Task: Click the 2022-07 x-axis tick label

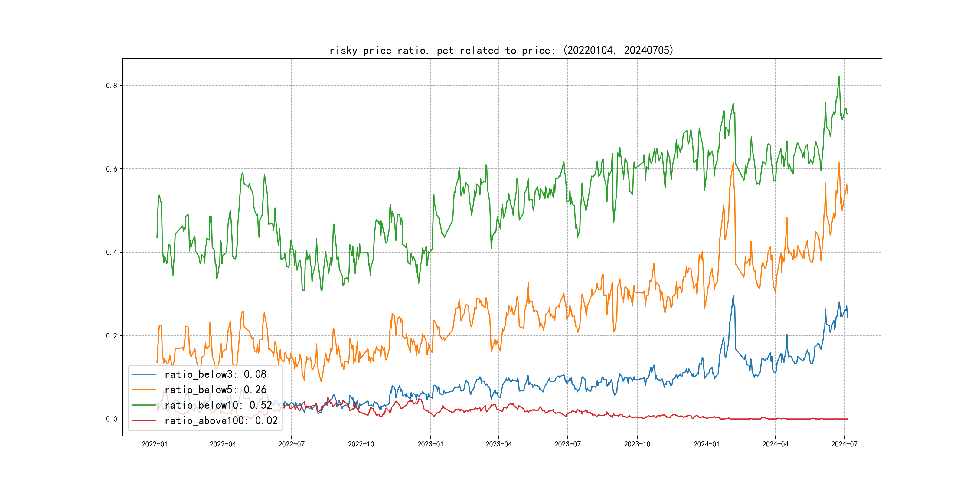Action: (291, 444)
